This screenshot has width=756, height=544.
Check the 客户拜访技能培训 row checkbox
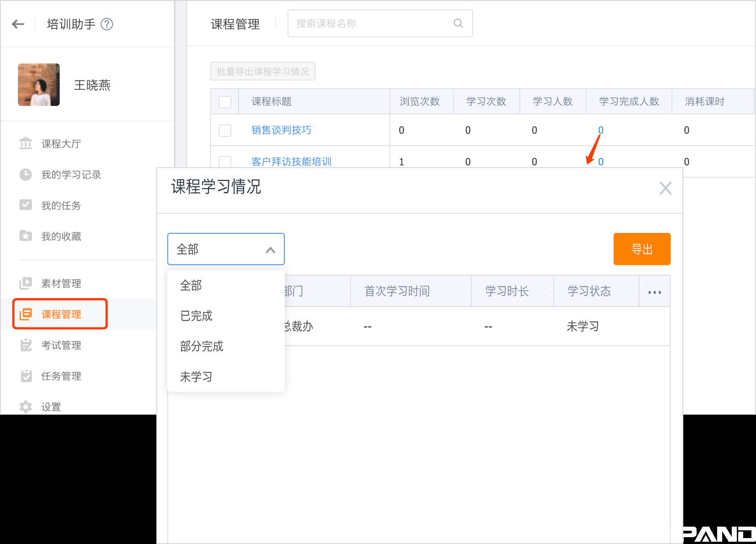click(225, 161)
